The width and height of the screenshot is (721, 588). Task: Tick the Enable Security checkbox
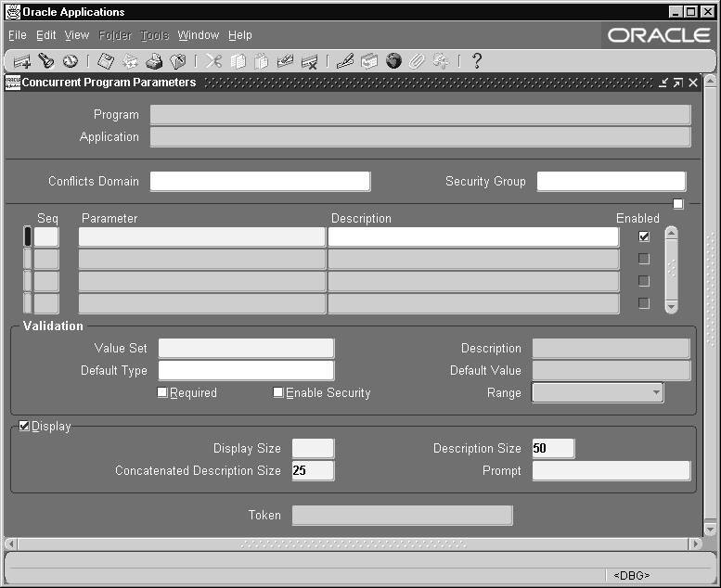coord(278,392)
